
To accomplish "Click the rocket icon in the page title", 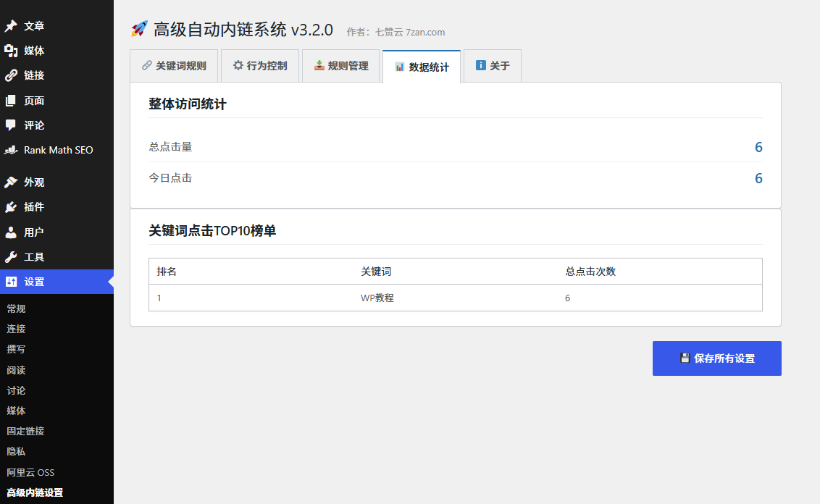I will [x=139, y=29].
